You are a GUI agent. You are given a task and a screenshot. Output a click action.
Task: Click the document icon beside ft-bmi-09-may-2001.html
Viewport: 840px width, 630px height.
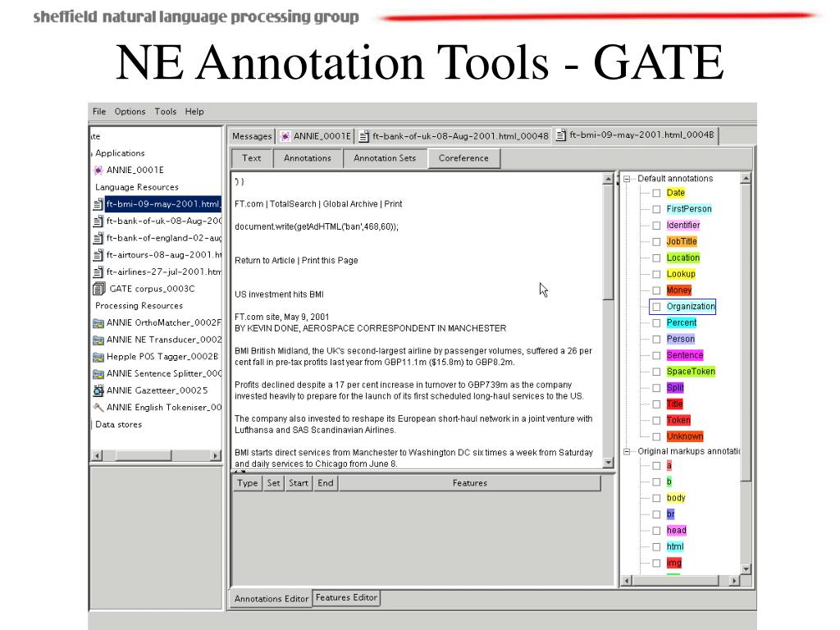point(98,204)
